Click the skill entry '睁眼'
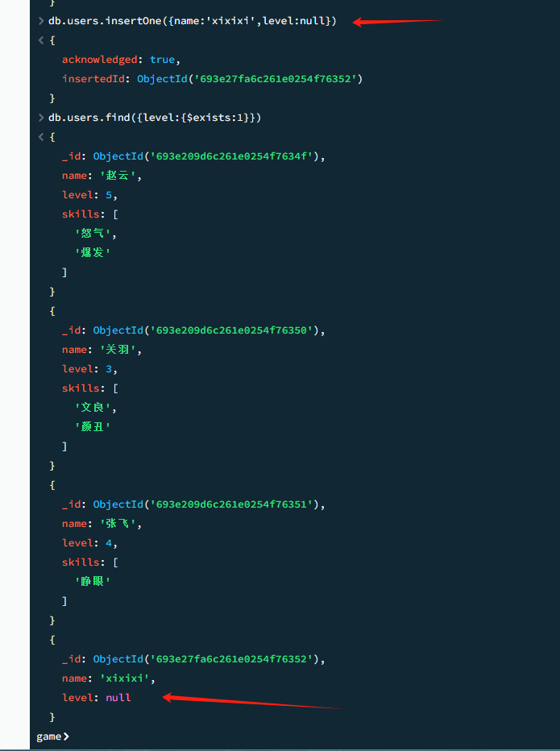Viewport: 560px width, 751px height. 93,581
